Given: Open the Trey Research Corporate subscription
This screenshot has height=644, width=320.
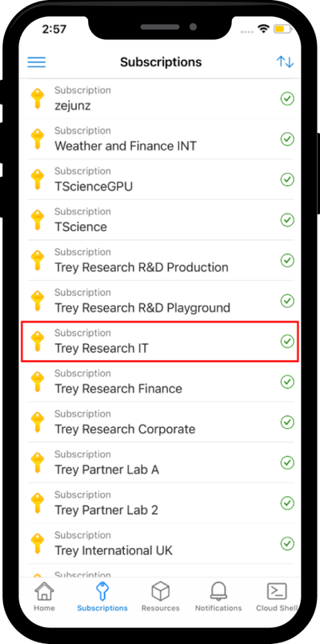Looking at the screenshot, I should point(161,422).
